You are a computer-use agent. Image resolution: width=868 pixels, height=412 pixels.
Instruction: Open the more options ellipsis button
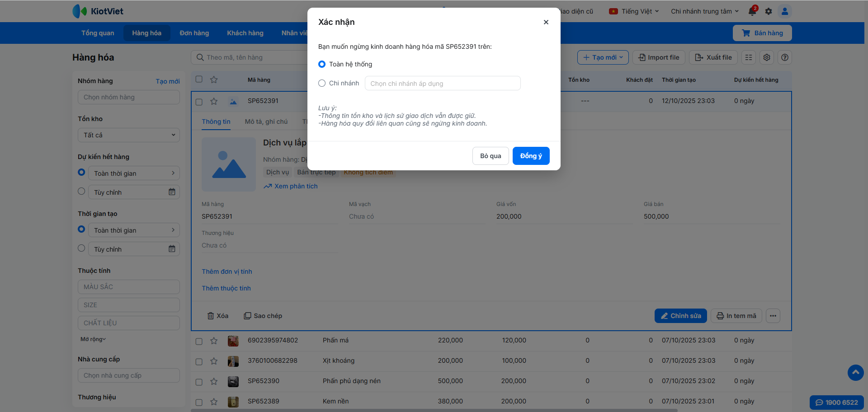coord(773,316)
